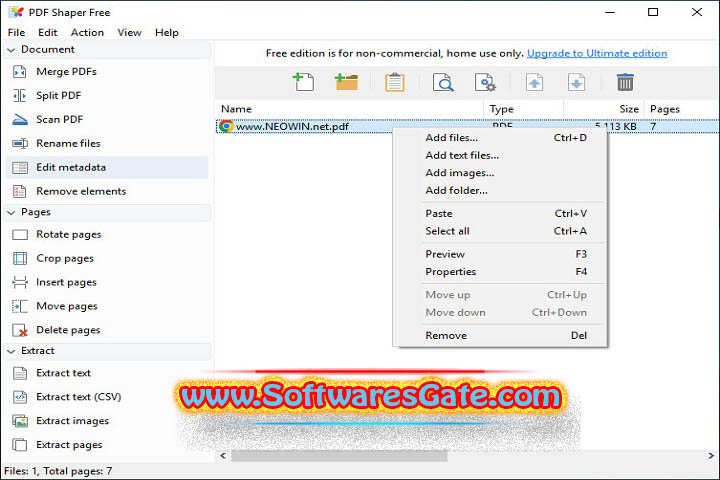Click the horizontal scrollbar right arrow
The height and width of the screenshot is (480, 720).
711,456
